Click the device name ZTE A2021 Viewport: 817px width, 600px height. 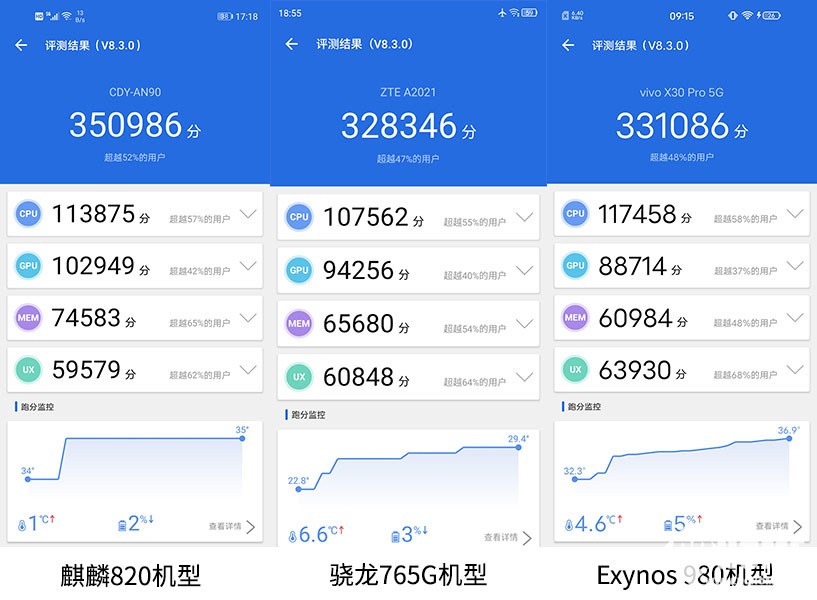(408, 92)
